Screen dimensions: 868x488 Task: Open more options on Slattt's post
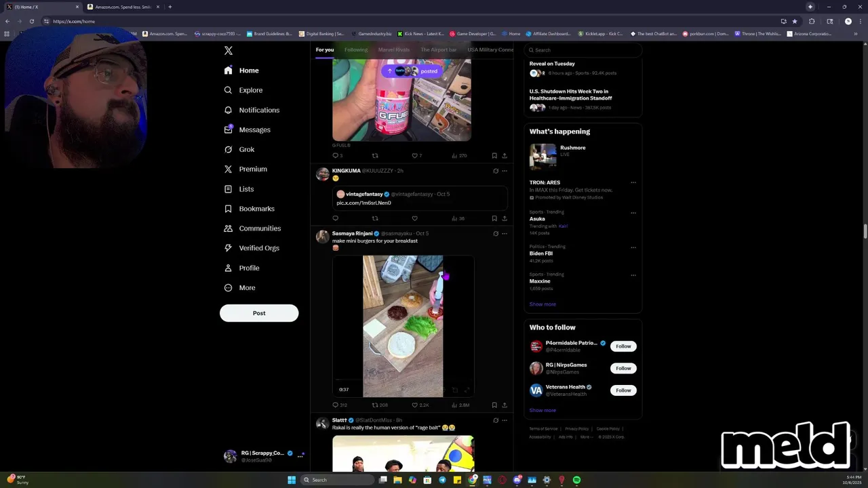coord(505,420)
